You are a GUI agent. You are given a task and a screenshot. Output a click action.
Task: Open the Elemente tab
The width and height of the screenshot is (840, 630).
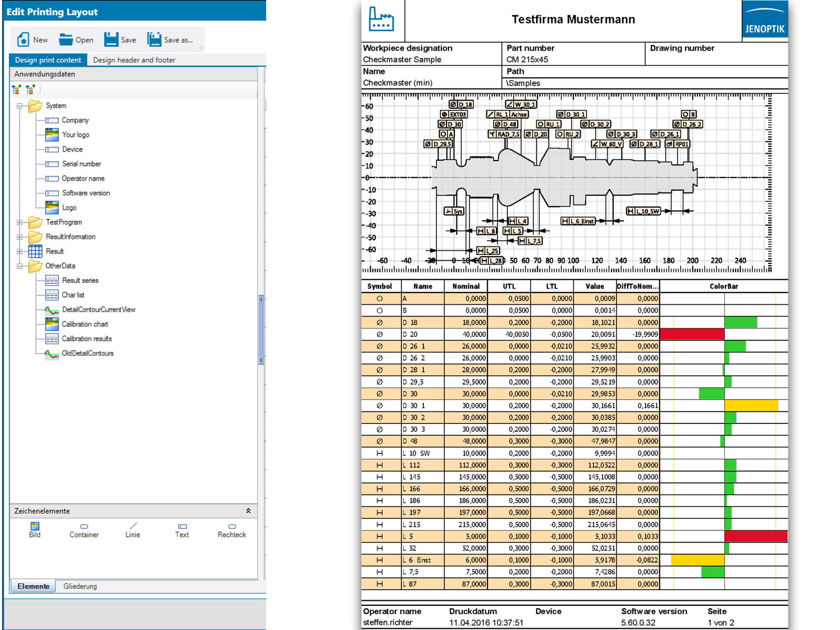[x=33, y=586]
